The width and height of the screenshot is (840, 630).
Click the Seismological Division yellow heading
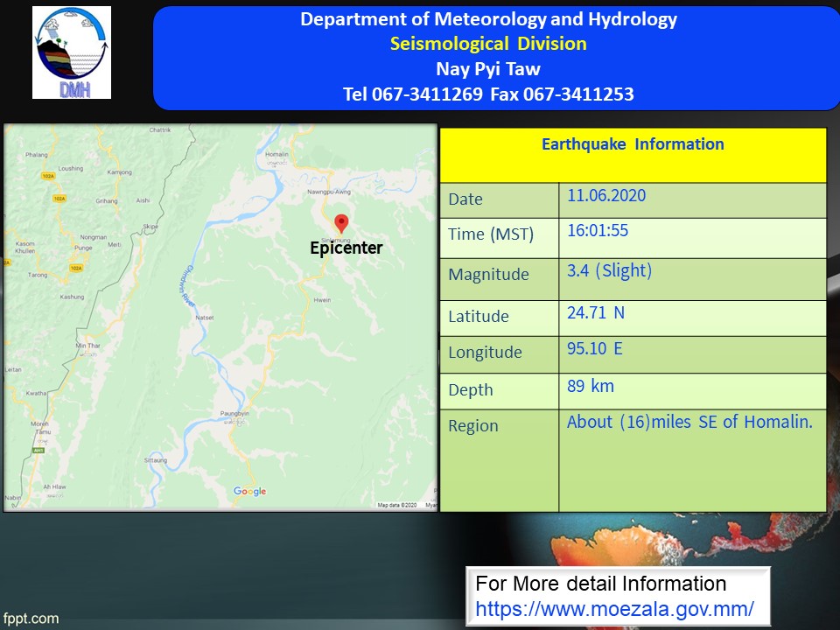pos(488,44)
